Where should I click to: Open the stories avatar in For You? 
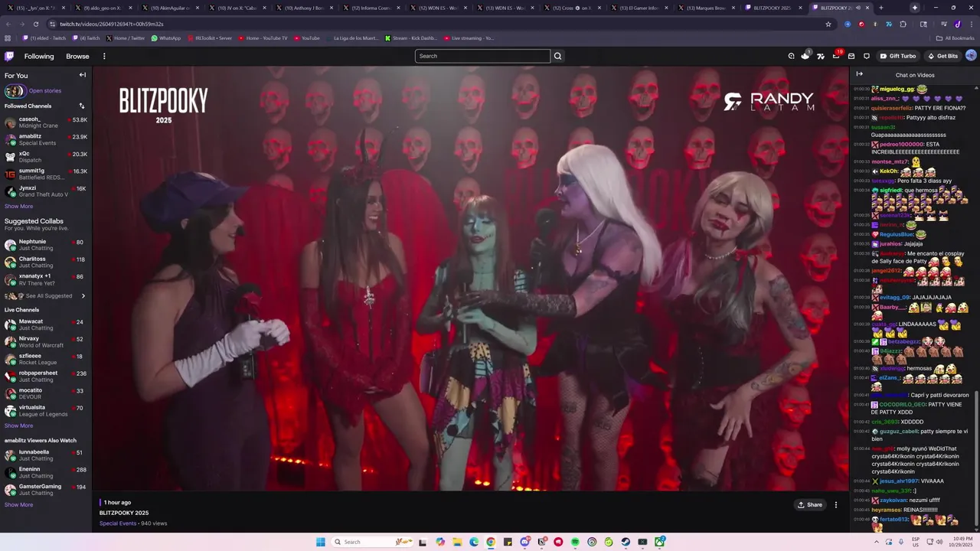(14, 91)
